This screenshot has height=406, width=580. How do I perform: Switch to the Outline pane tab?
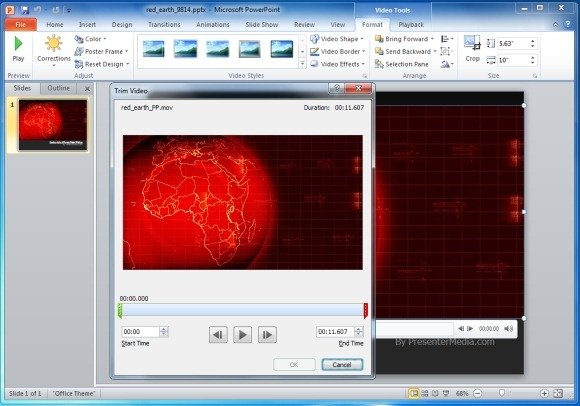coord(58,88)
